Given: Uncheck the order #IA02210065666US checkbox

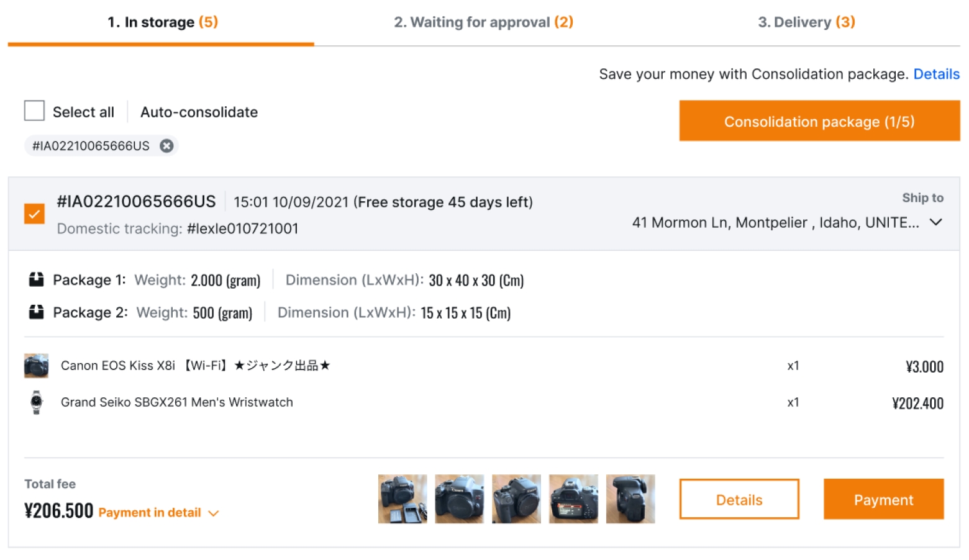Looking at the screenshot, I should click(34, 214).
